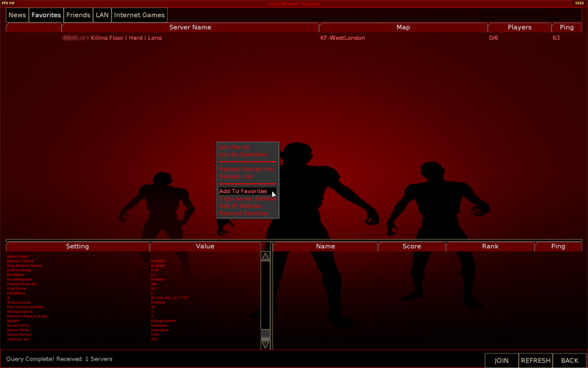Choose Remove Favorite in context menu
This screenshot has height=368, width=588.
click(x=243, y=213)
